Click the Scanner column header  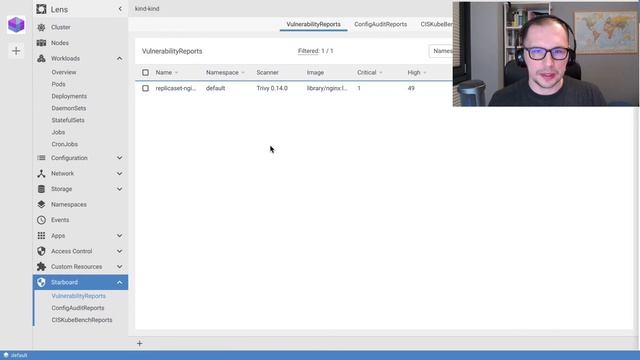(267, 73)
